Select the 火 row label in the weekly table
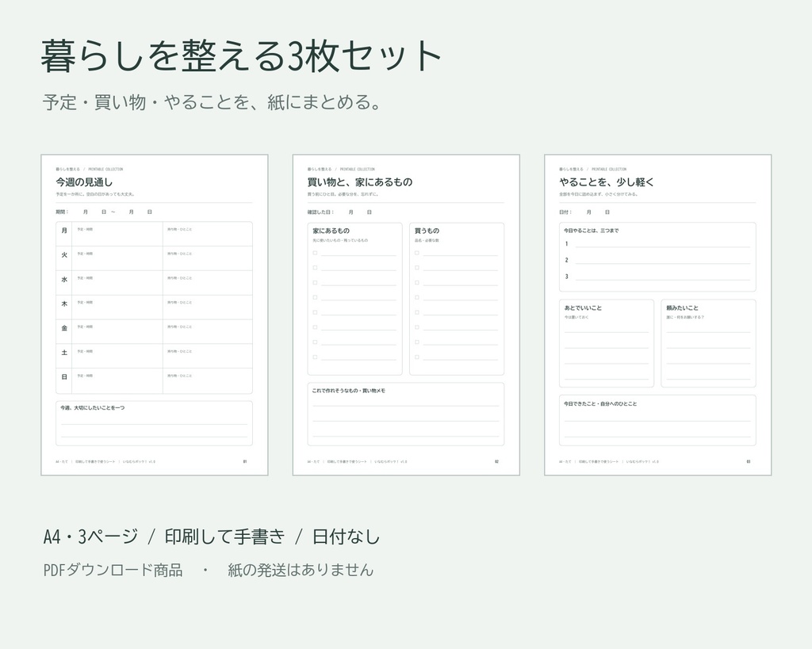The image size is (812, 649). [64, 254]
